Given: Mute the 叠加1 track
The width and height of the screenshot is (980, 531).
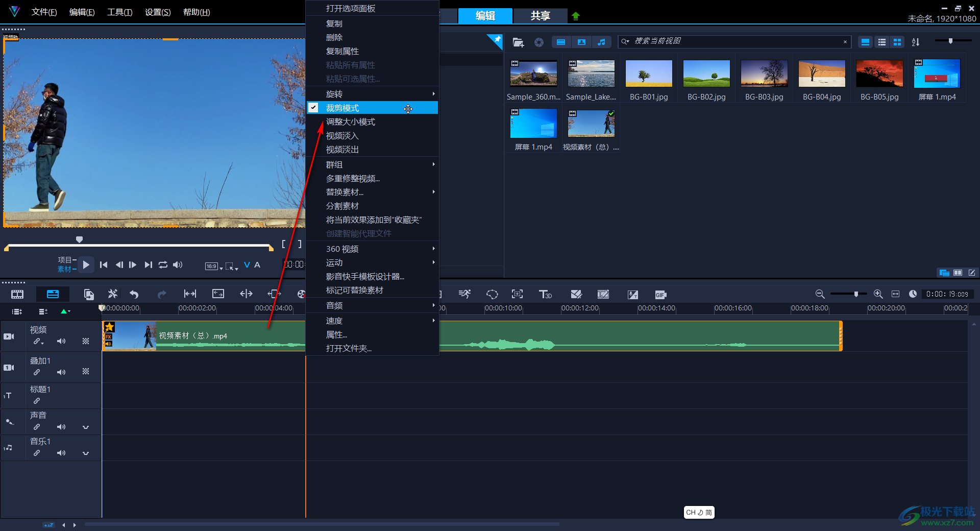Looking at the screenshot, I should [61, 372].
